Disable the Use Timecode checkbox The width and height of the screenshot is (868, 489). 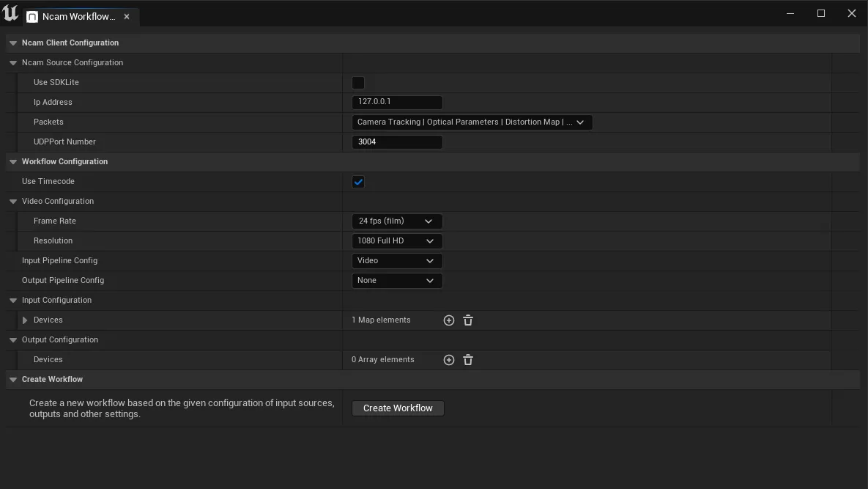[x=358, y=182]
